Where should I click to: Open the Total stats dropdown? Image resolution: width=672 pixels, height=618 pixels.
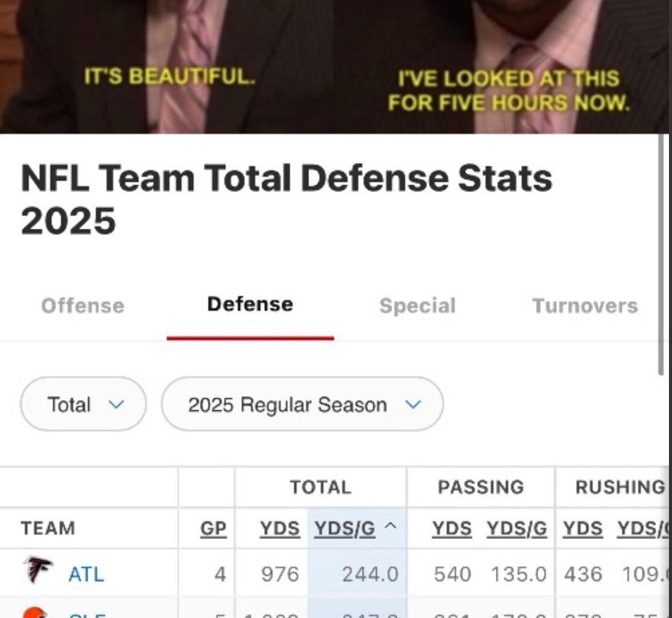pyautogui.click(x=83, y=405)
